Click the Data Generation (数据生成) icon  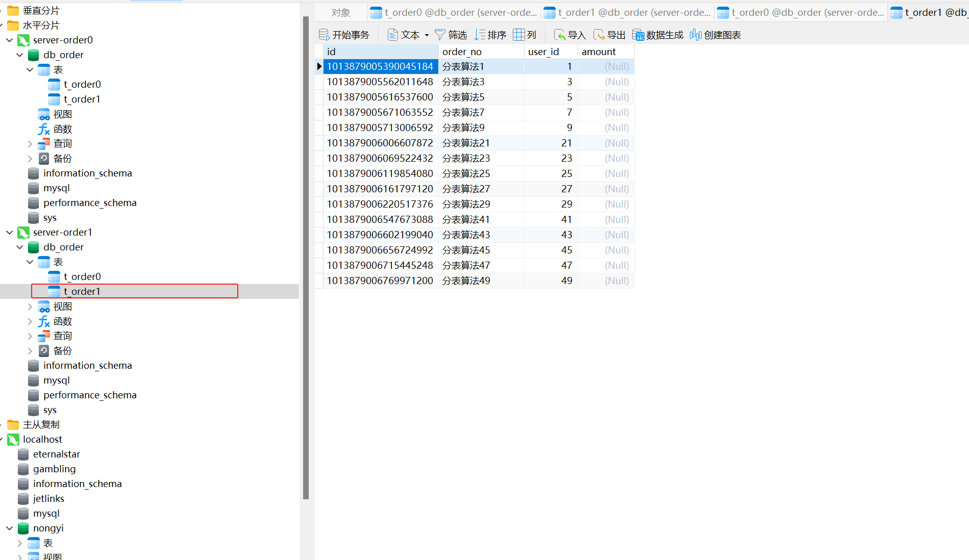pos(638,35)
